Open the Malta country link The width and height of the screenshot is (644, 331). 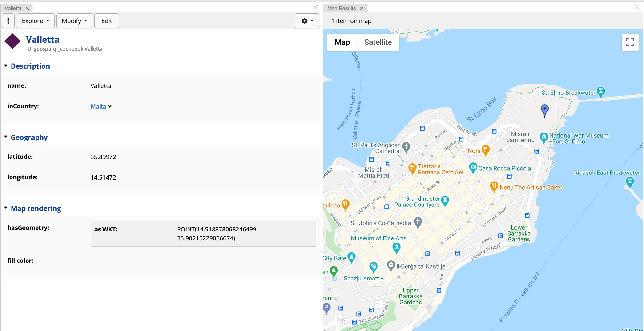click(98, 106)
